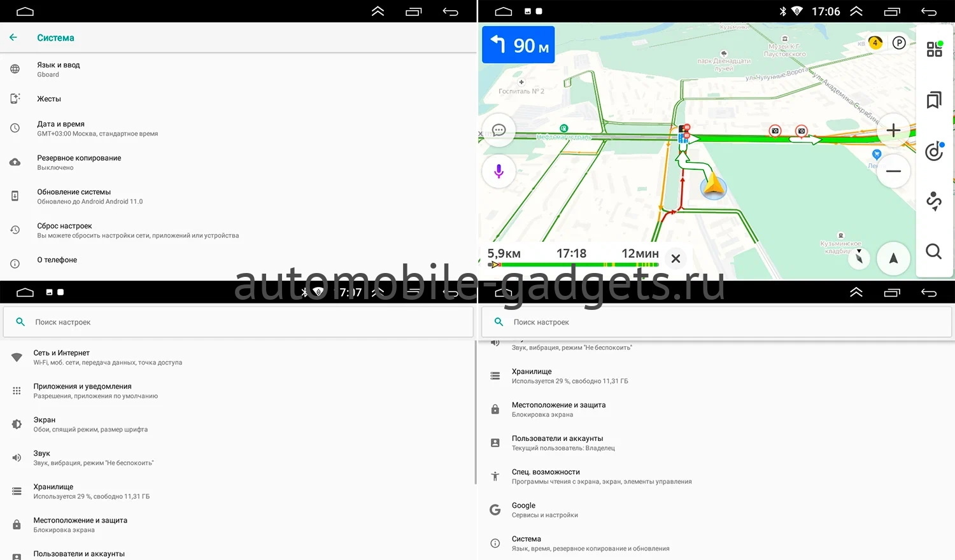955x560 pixels.
Task: Expand the top bar double-chevron in navigator
Action: click(x=856, y=11)
